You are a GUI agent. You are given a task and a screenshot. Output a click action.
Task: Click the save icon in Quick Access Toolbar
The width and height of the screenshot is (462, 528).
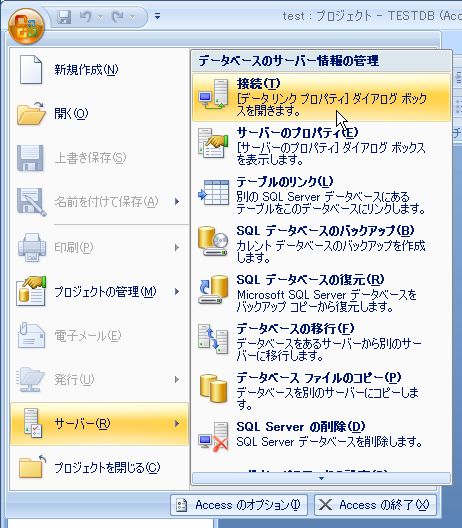click(64, 16)
